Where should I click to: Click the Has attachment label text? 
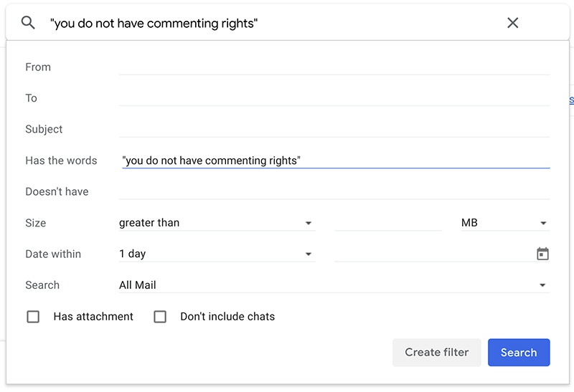[x=93, y=317]
